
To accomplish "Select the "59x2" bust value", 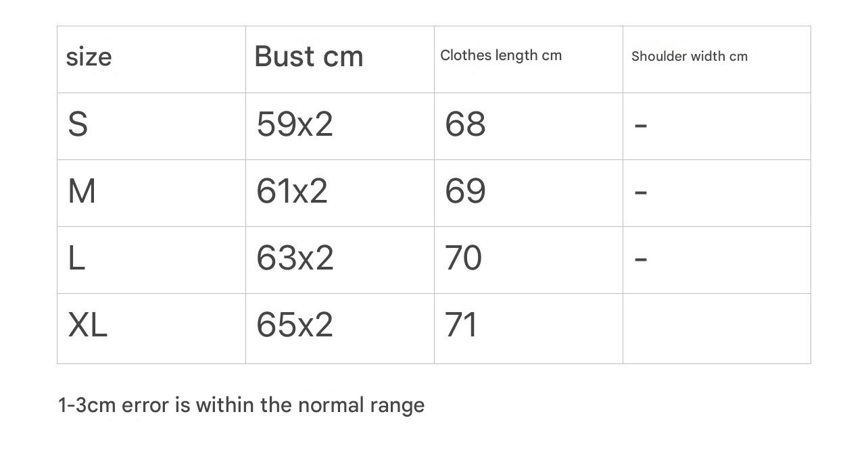I will click(x=295, y=125).
